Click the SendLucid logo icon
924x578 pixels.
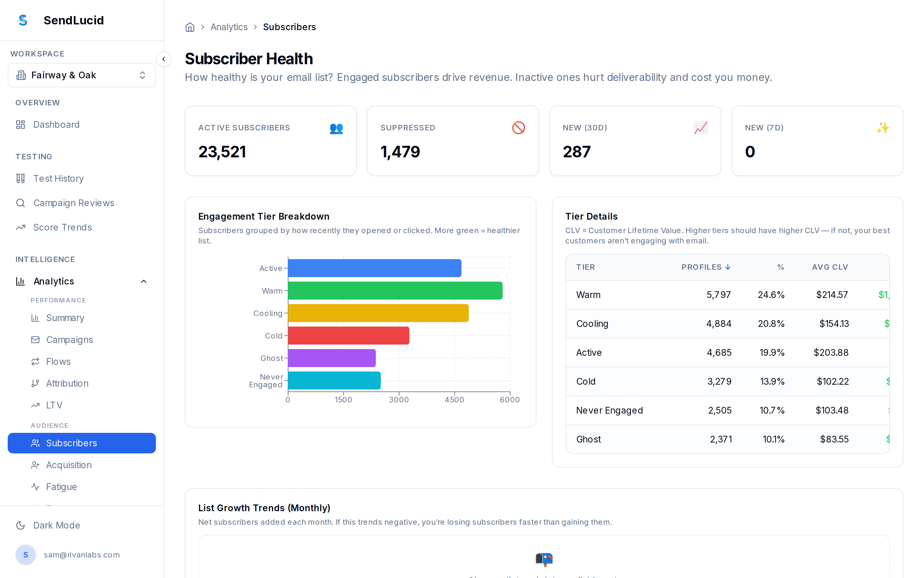click(x=23, y=20)
